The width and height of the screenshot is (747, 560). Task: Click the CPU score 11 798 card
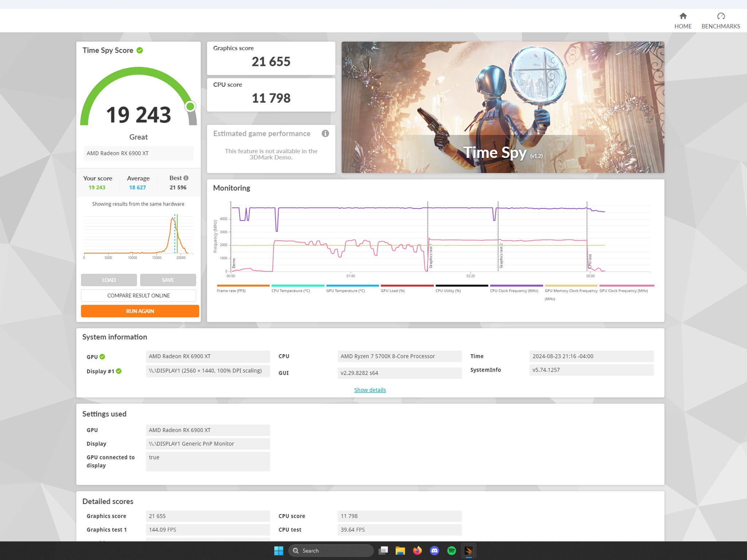click(271, 95)
